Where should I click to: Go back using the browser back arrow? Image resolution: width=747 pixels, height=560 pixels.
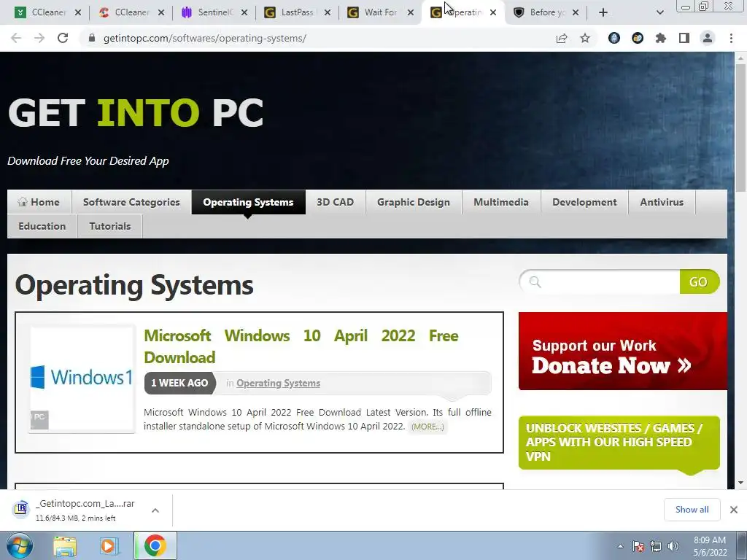point(16,38)
